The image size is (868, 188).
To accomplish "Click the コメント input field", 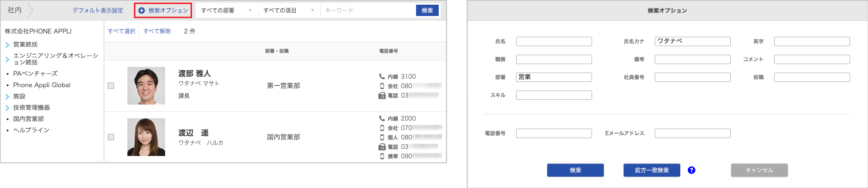I will [812, 59].
